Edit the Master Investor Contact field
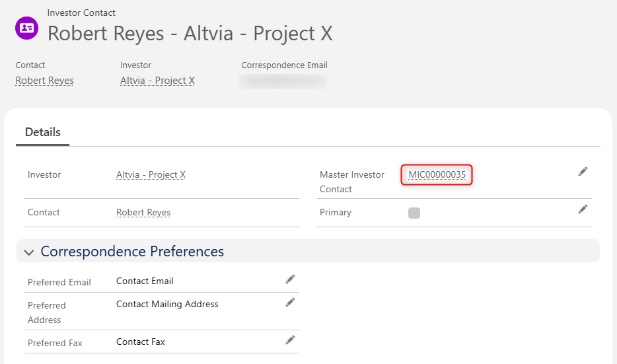 click(583, 172)
